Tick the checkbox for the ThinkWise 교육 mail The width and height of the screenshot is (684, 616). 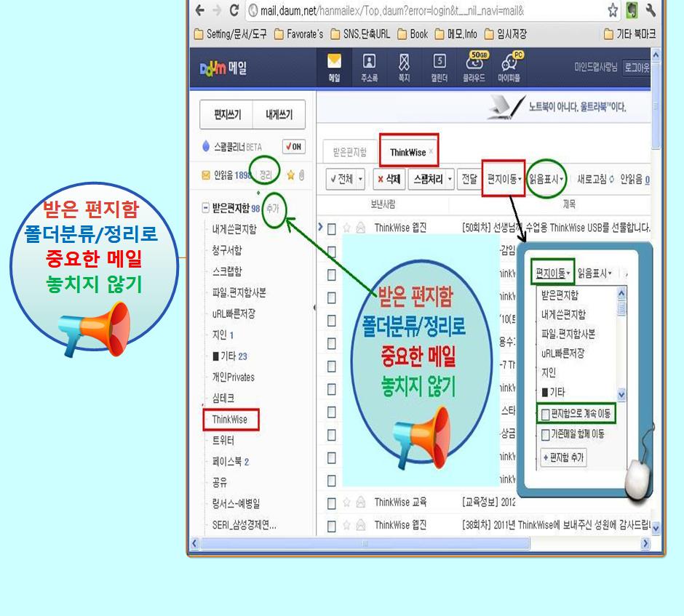tap(331, 503)
